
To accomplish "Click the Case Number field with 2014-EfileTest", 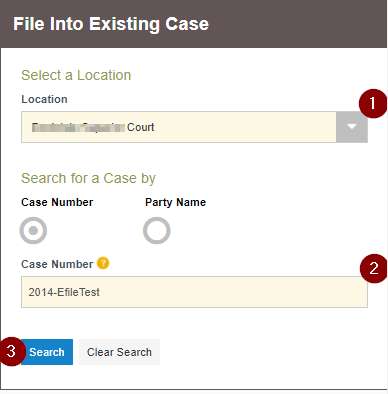I will pos(194,292).
